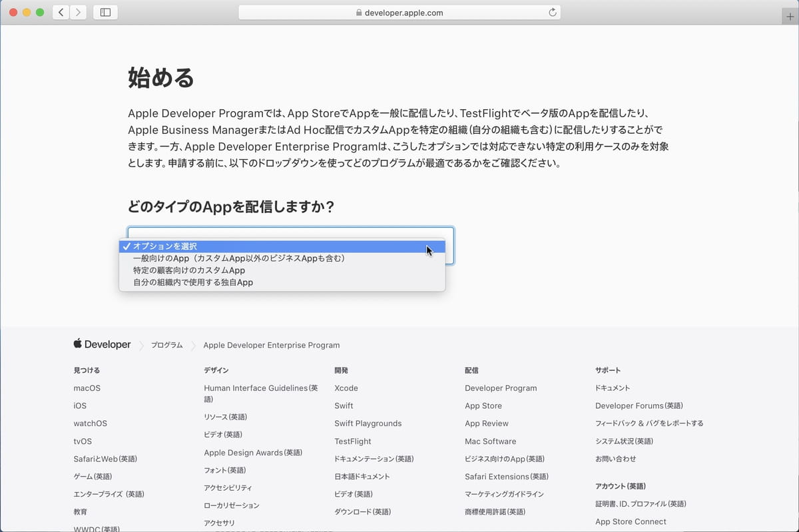Viewport: 799px width, 532px height.
Task: Open アクセシビリティ footer link
Action: [228, 488]
